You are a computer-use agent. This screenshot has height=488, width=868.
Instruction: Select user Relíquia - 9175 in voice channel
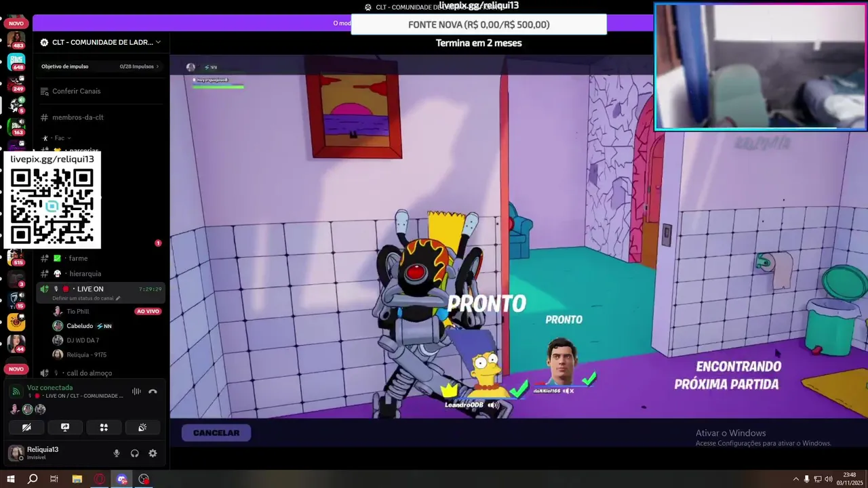[x=86, y=354]
